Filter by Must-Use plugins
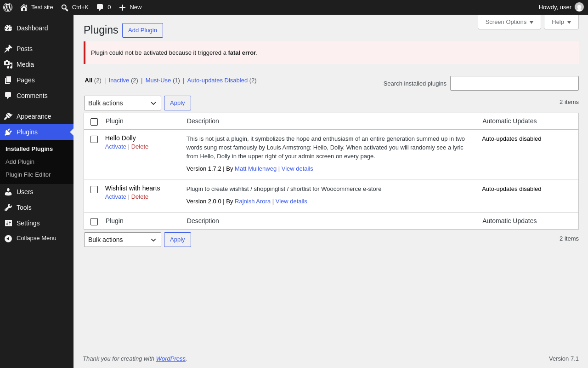The width and height of the screenshot is (588, 368). click(158, 80)
